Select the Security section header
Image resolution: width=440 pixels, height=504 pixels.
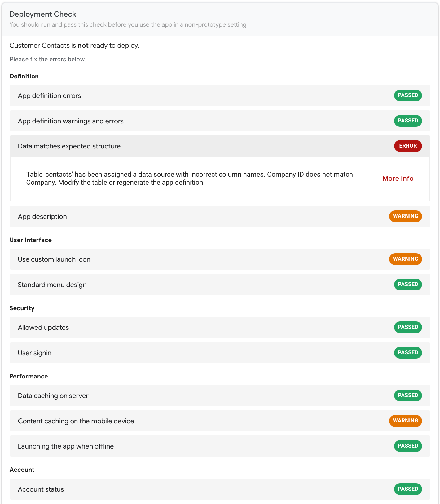tap(22, 308)
